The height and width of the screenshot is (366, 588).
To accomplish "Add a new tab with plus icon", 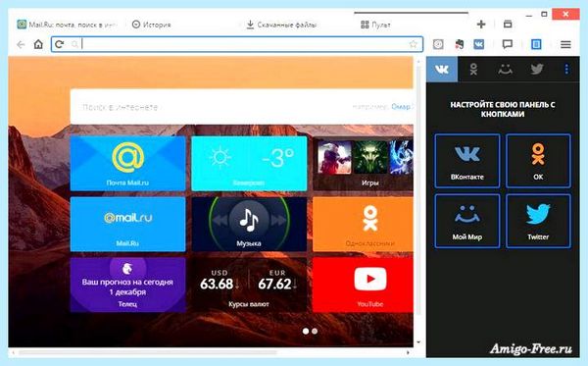I will click(481, 25).
